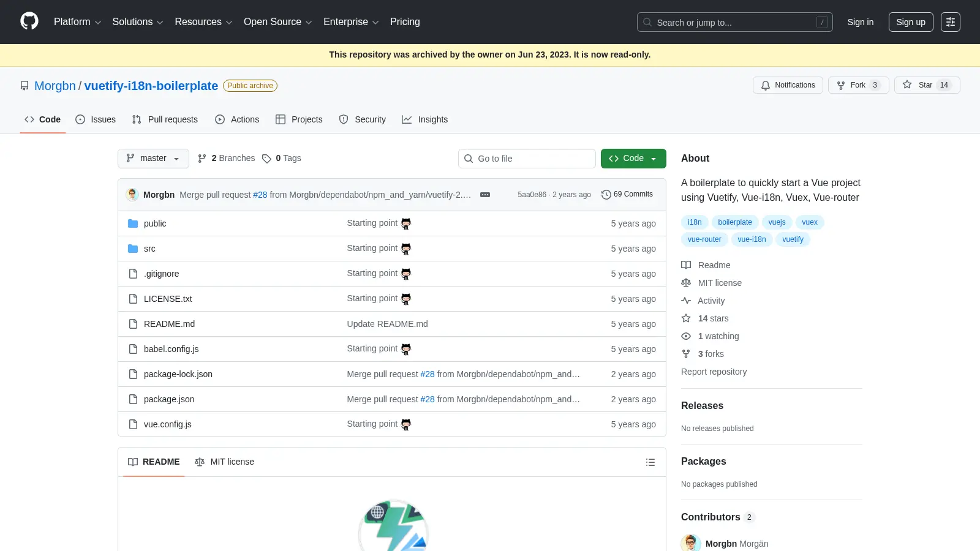Open commit hash 5aa0e86
Image resolution: width=980 pixels, height=551 pixels.
(x=532, y=195)
